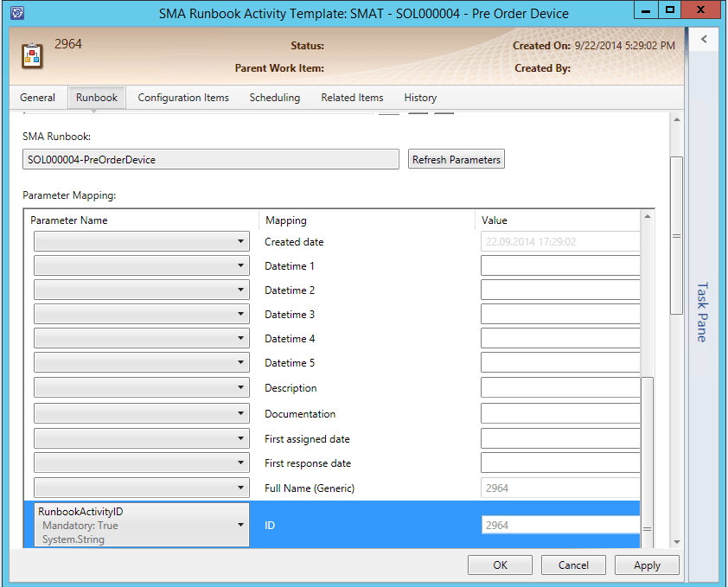The height and width of the screenshot is (587, 728).
Task: Click the application icon in title bar
Action: [17, 13]
